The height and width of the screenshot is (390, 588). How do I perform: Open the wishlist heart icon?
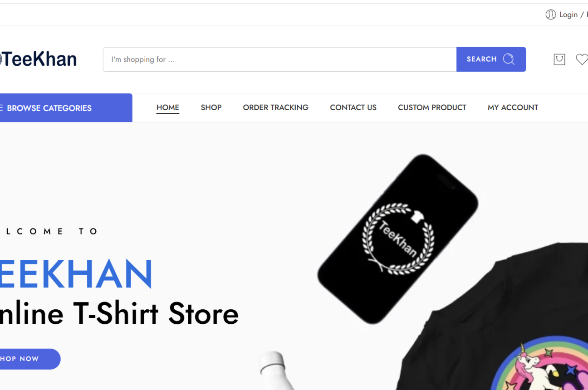click(x=582, y=59)
